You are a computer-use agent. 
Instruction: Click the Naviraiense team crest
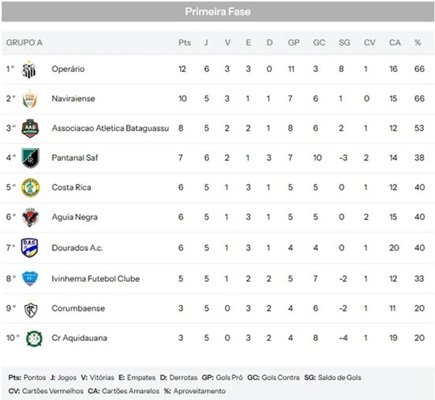29,99
